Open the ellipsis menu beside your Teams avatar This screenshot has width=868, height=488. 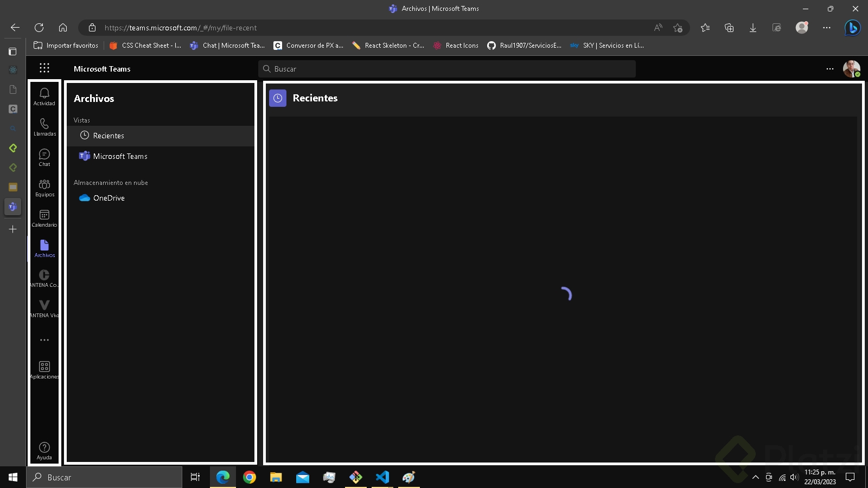pos(830,69)
